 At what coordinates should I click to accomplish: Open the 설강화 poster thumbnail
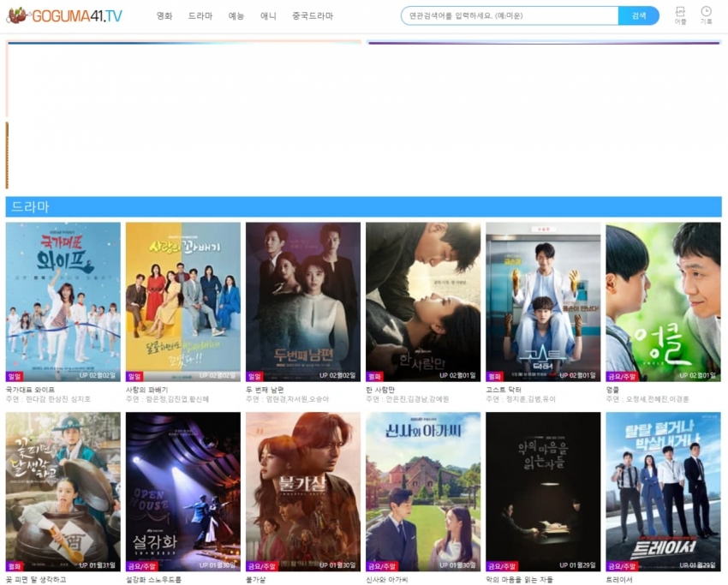point(183,492)
